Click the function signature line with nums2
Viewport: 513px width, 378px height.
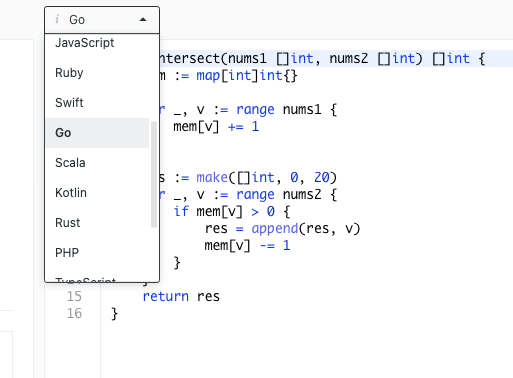click(x=322, y=59)
